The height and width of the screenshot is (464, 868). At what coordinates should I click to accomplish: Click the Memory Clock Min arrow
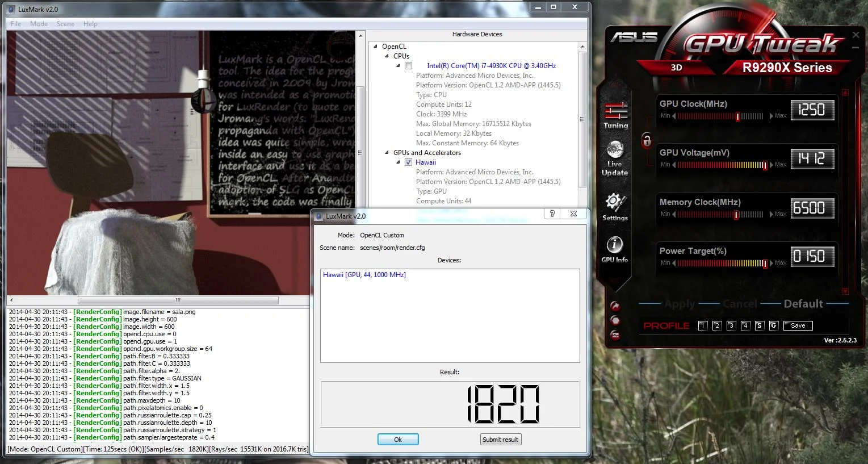point(674,214)
